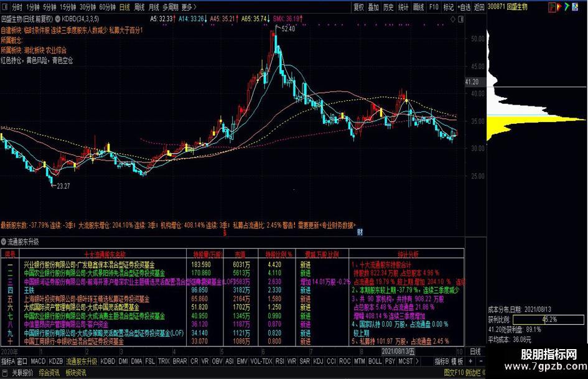The height and width of the screenshot is (379, 588).
Task: Select the 流通股东升级 indicator tab
Action: 82,362
